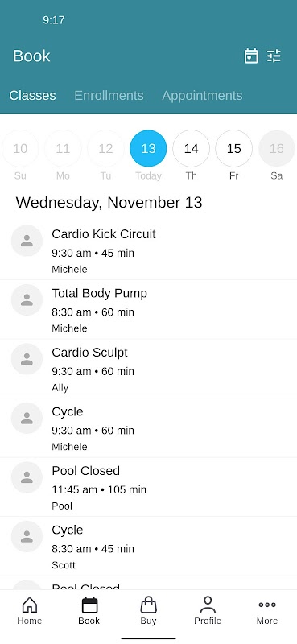
Task: Tap the Buy shopping bag icon
Action: 148,605
